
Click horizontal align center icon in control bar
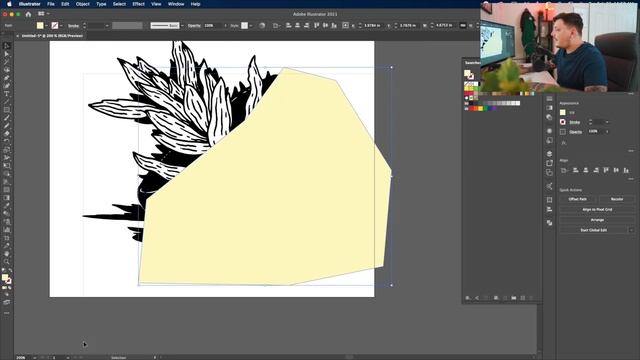click(298, 25)
